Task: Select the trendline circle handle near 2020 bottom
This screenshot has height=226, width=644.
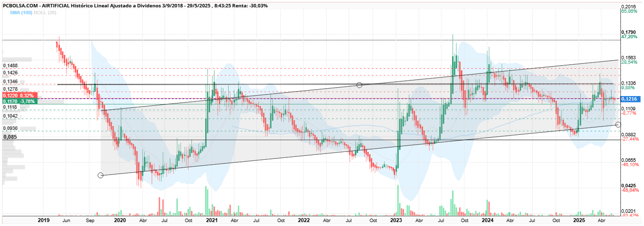Action: (101, 175)
